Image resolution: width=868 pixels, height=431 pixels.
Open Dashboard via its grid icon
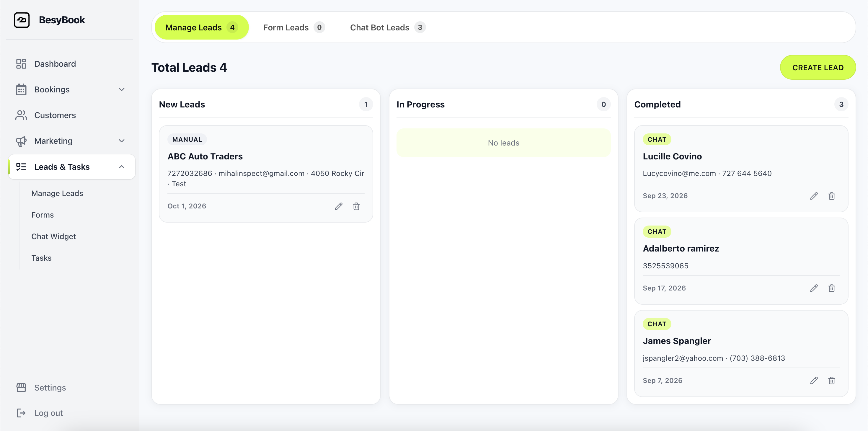pyautogui.click(x=21, y=64)
